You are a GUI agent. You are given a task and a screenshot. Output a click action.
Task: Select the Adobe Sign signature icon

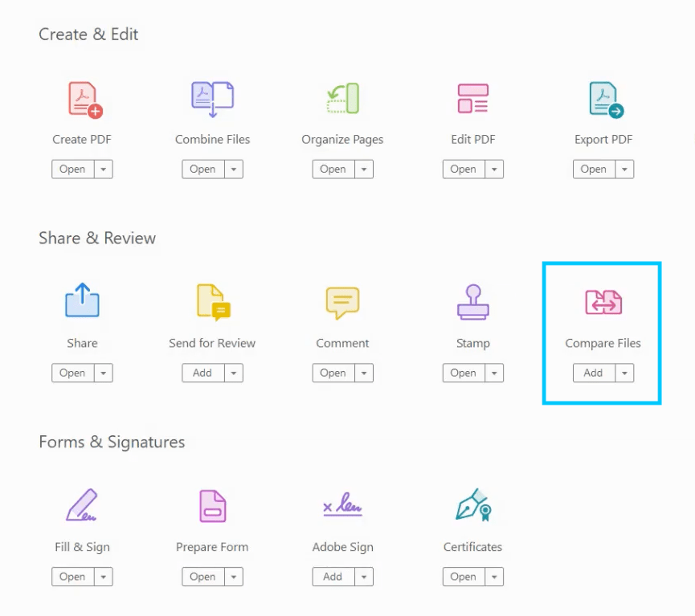click(341, 506)
